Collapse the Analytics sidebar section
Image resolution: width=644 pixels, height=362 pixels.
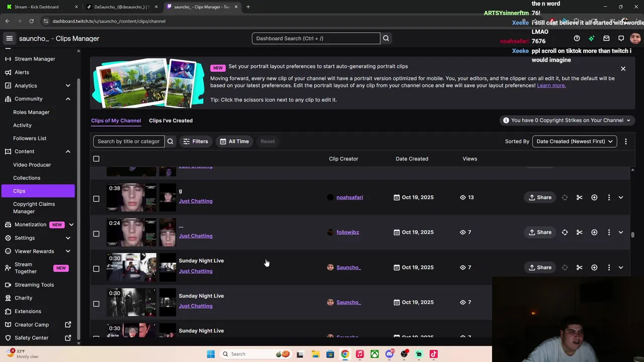[68, 85]
